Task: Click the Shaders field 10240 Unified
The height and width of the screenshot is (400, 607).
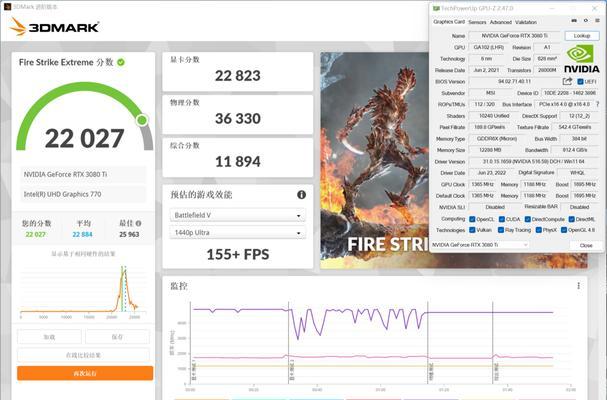Action: coord(494,116)
